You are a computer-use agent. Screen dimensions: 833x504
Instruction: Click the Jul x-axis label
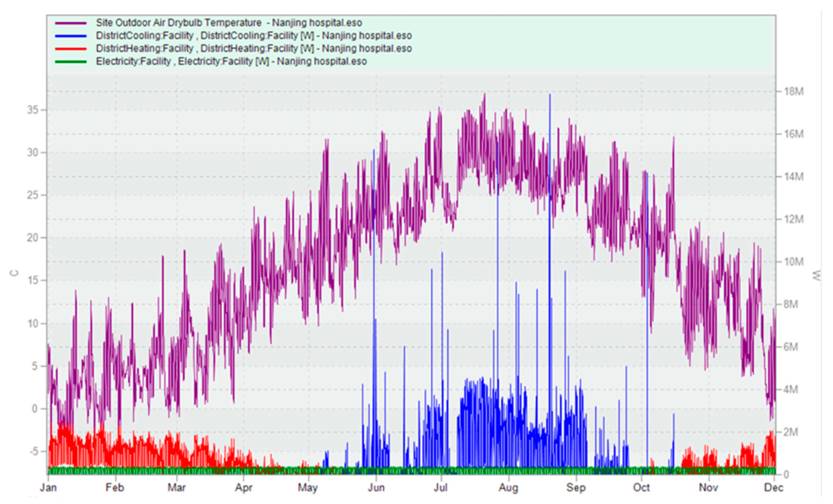(x=440, y=487)
